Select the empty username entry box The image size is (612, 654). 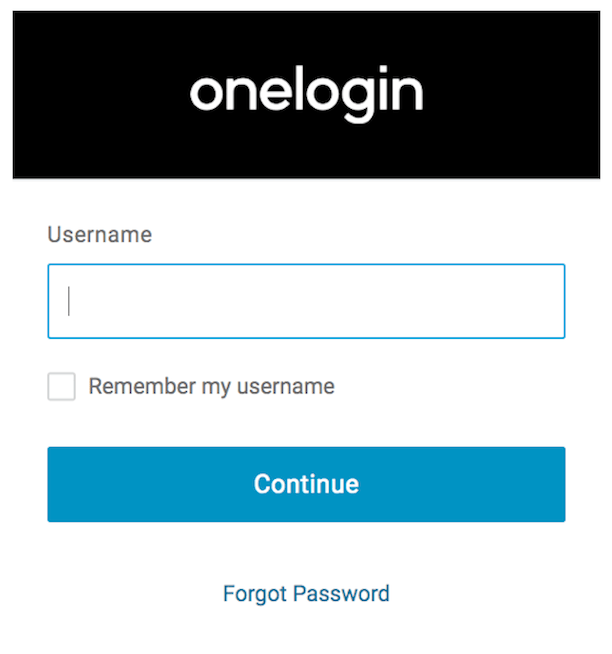click(306, 301)
